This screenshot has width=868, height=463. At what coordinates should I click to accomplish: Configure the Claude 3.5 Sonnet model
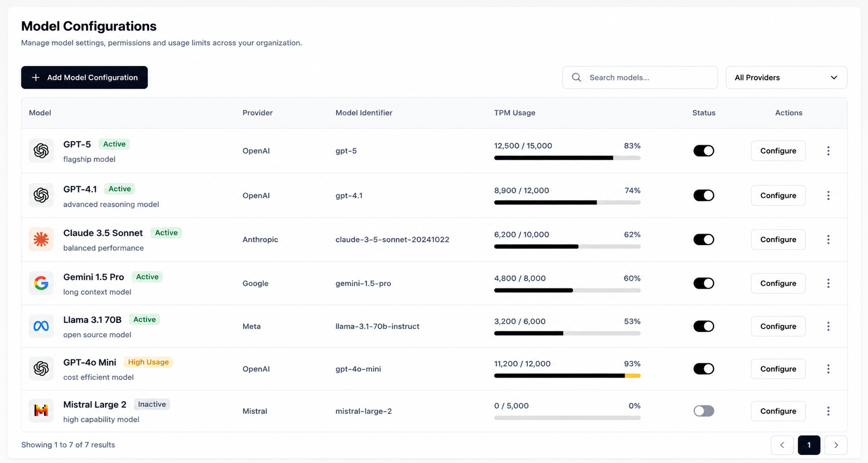[x=778, y=240]
